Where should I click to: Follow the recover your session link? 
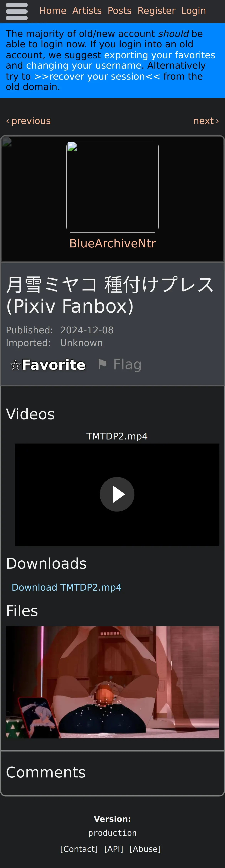(x=97, y=77)
